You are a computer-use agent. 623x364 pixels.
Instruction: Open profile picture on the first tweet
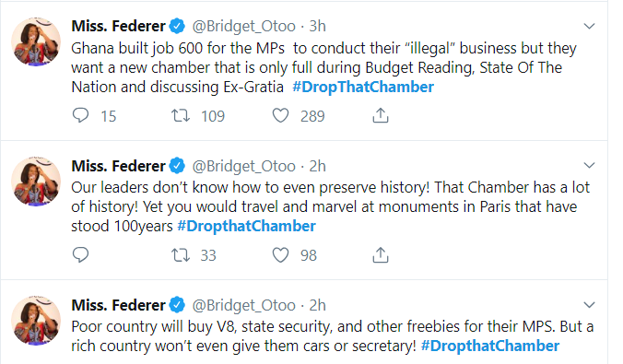[36, 41]
